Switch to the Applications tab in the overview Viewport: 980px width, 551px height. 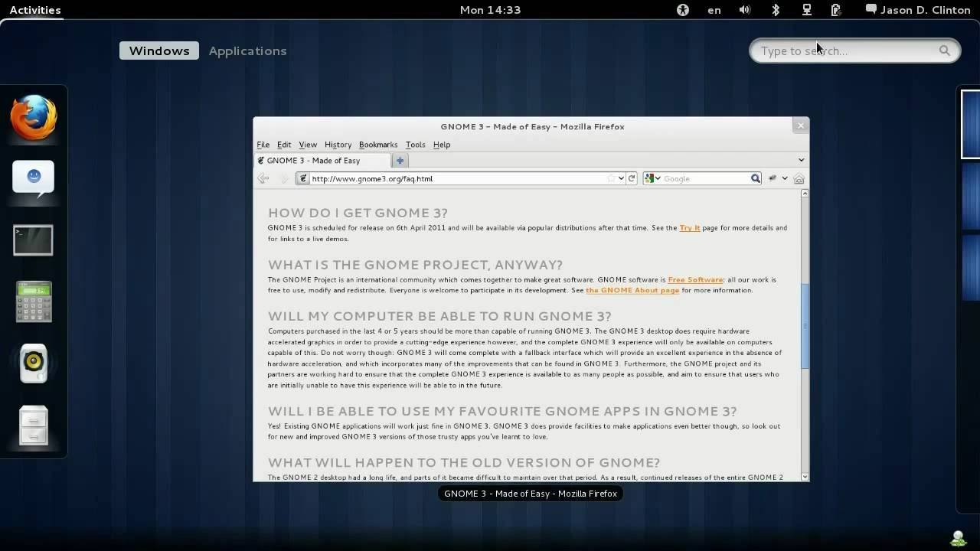coord(247,51)
